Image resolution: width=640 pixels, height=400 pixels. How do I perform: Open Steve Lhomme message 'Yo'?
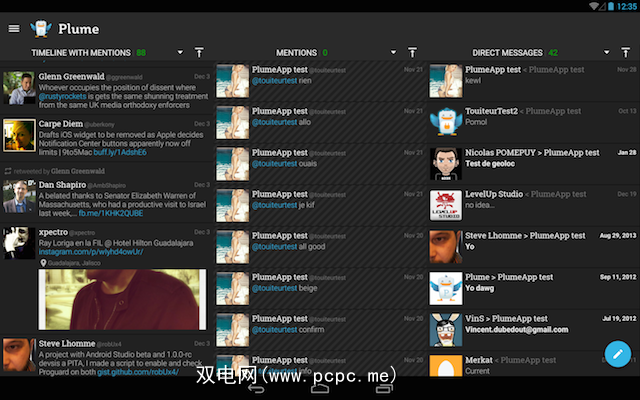click(533, 247)
